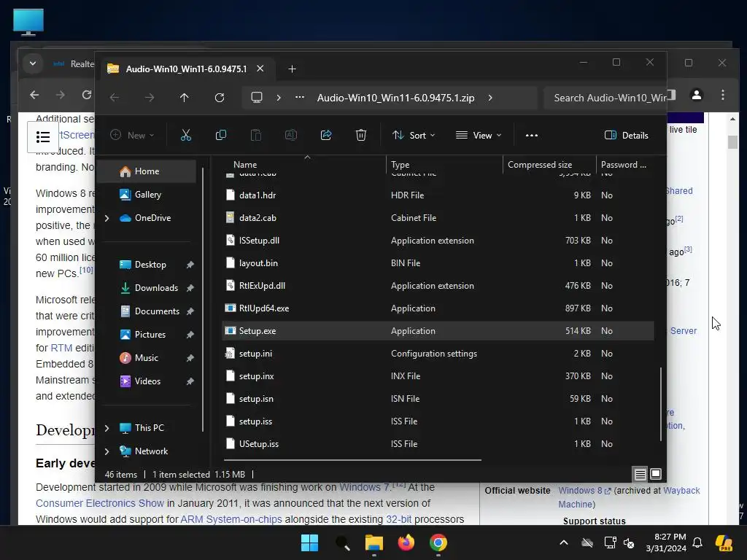The image size is (747, 560).
Task: Click the This PC monitor icon in address bar
Action: [x=257, y=98]
